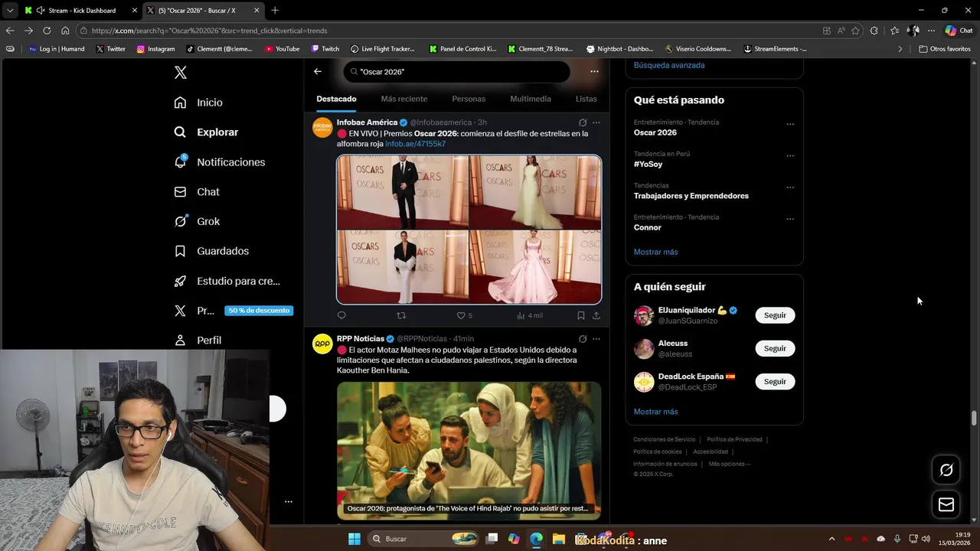Switch to Multimedia tab
The width and height of the screenshot is (980, 551).
(x=531, y=99)
